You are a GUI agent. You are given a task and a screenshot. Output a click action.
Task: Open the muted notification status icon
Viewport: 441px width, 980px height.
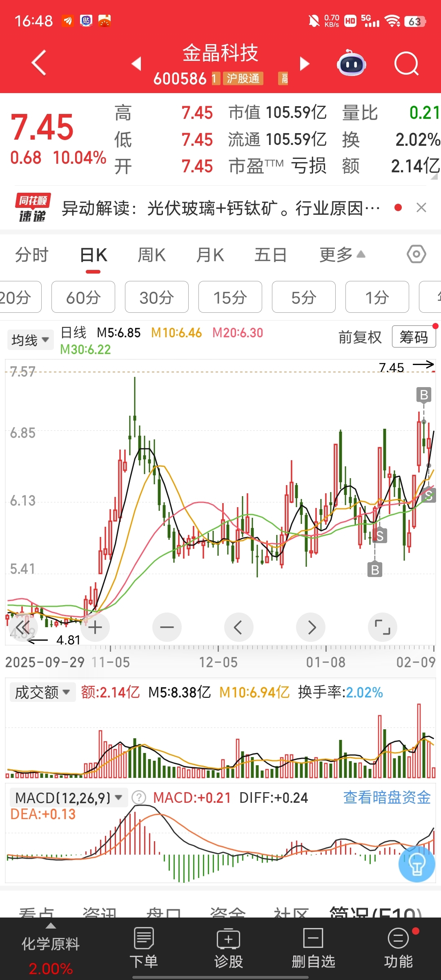(x=314, y=21)
